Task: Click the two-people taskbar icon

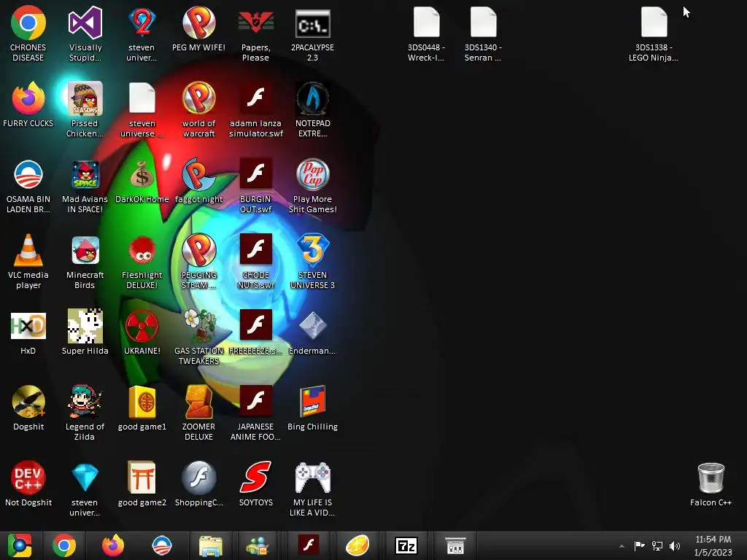Action: coord(258,545)
